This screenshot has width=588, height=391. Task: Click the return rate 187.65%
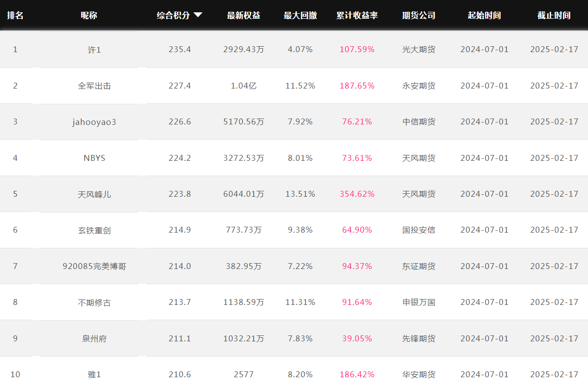(x=357, y=86)
